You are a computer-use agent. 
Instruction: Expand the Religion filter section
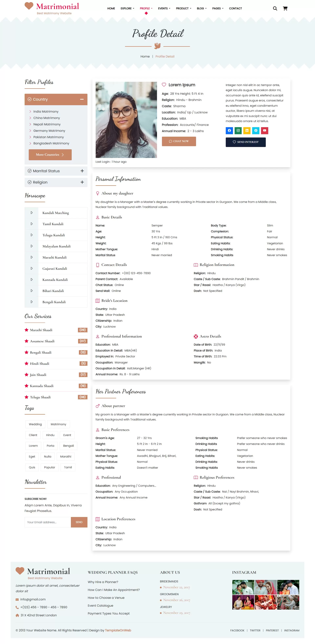tap(82, 182)
